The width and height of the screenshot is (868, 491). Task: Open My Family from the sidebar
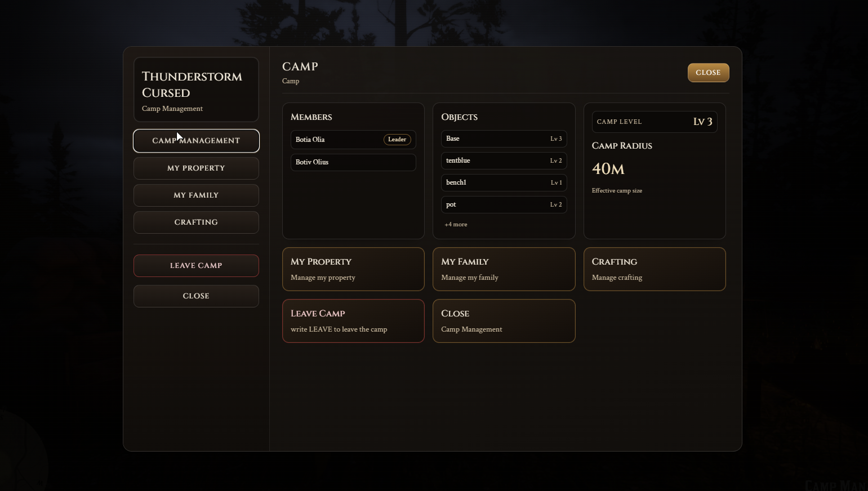196,195
